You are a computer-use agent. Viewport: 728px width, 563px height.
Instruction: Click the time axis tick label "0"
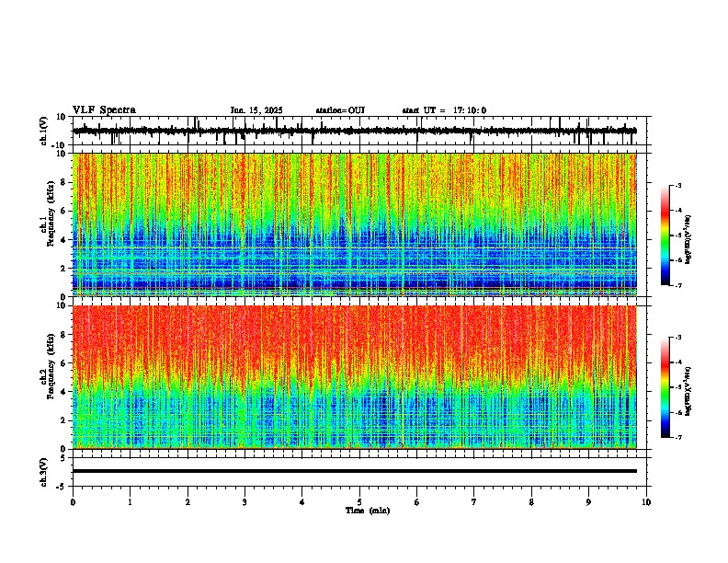pyautogui.click(x=73, y=502)
